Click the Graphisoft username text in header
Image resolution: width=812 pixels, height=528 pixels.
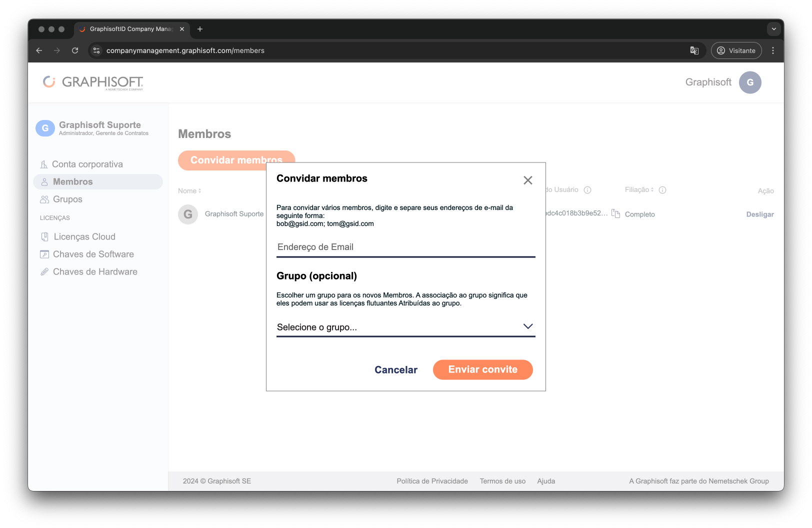[708, 82]
